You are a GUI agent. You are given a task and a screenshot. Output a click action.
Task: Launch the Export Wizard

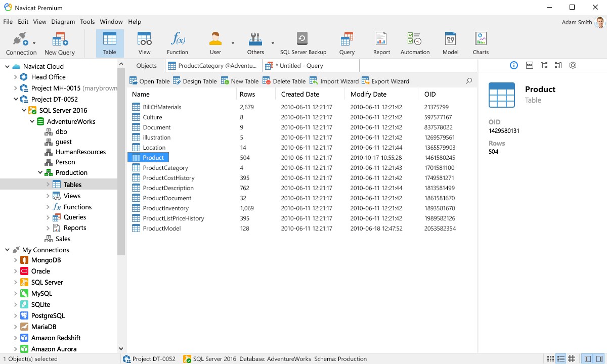[385, 81]
